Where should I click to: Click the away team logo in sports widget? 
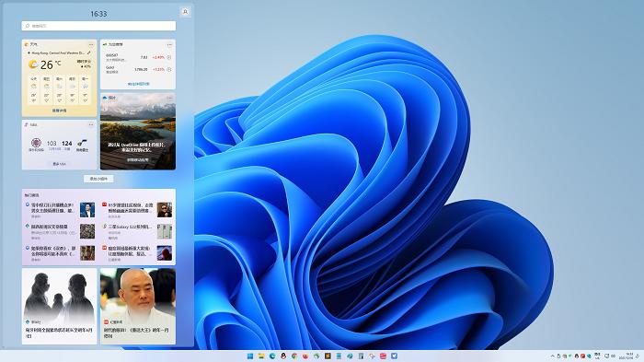(82, 143)
